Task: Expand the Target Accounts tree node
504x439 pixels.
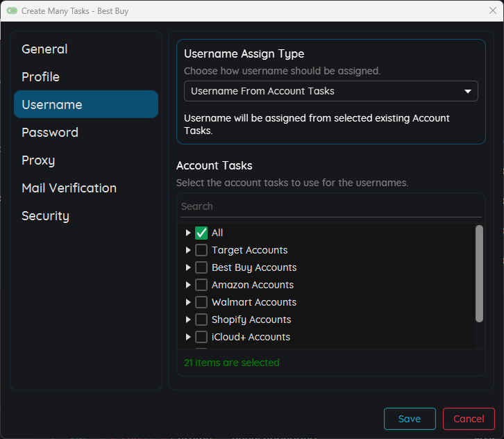Action: [x=188, y=250]
